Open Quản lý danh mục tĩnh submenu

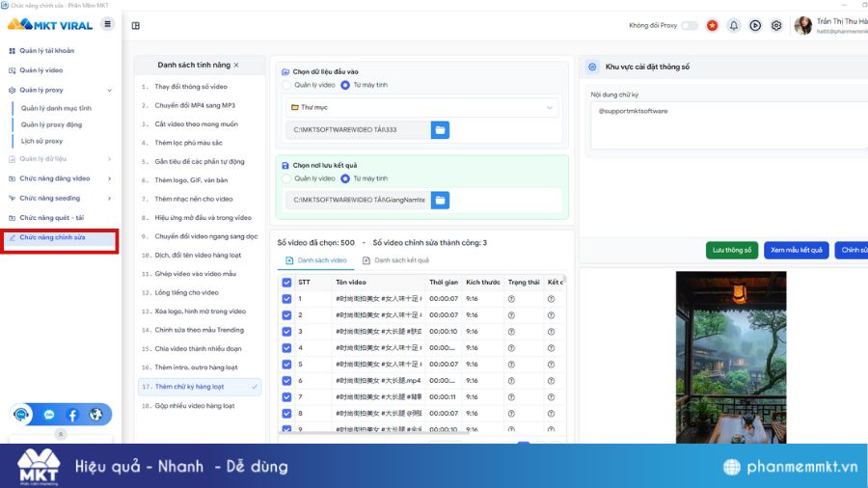click(x=56, y=108)
